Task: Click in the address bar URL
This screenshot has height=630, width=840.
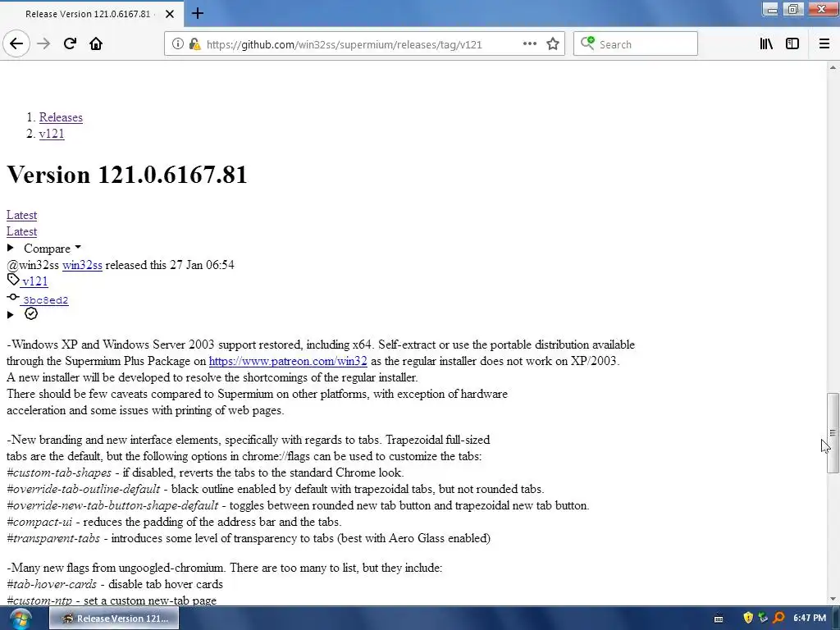Action: coord(344,44)
